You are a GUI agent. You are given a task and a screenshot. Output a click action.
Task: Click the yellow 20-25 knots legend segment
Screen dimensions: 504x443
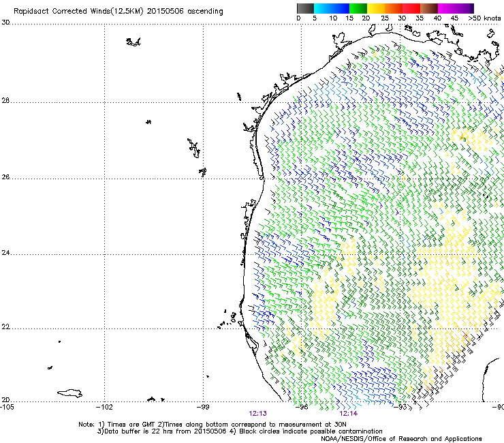coord(376,8)
